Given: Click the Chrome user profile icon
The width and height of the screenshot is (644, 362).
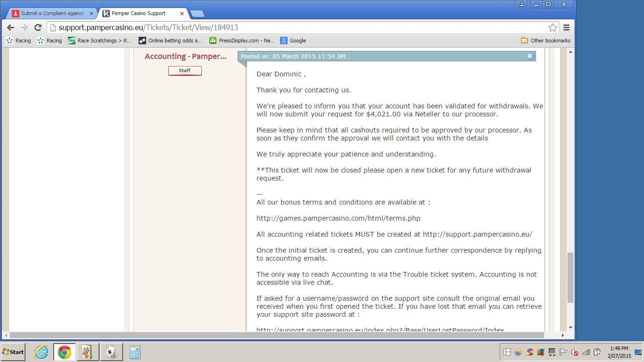Looking at the screenshot, I should point(522,4).
